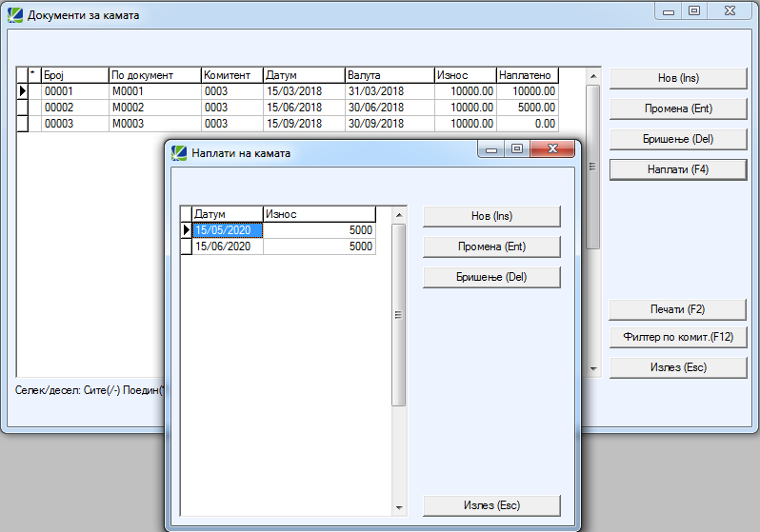This screenshot has height=532, width=760.
Task: Click Датум header in payments grid
Action: tap(228, 214)
